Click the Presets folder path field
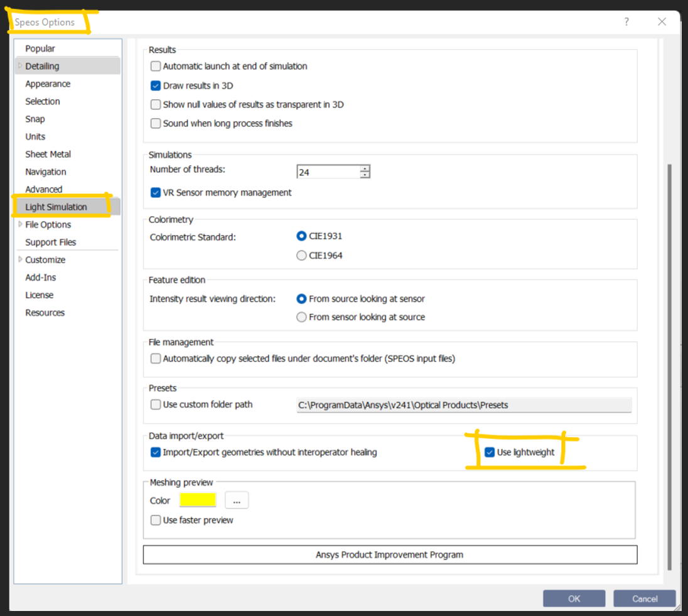The height and width of the screenshot is (616, 688). (465, 405)
